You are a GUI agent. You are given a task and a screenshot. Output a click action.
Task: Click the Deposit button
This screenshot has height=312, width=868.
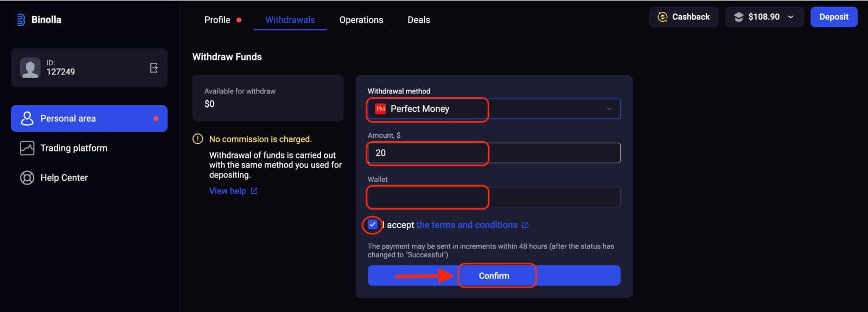833,17
